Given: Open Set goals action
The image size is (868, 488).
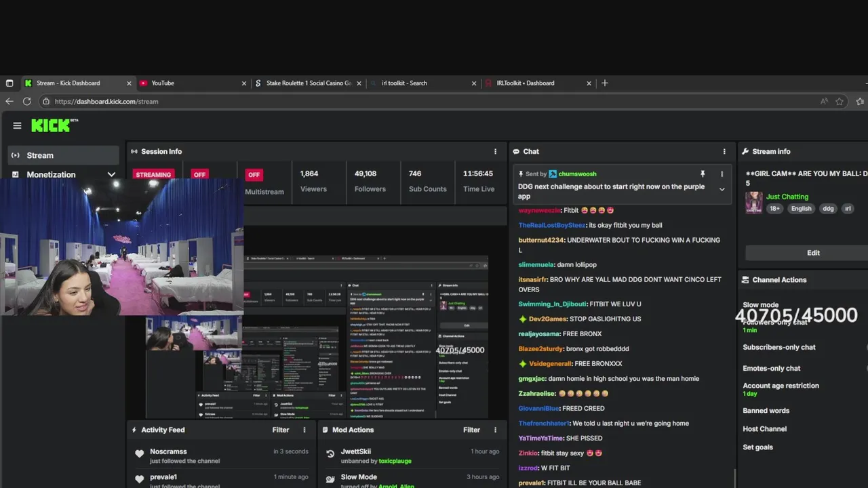Looking at the screenshot, I should coord(757,447).
